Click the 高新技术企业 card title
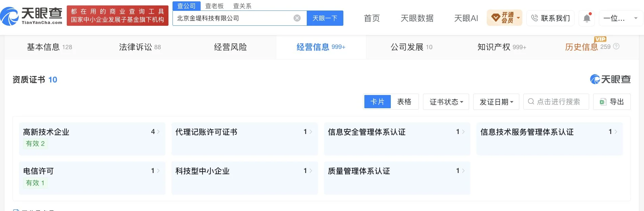 click(46, 132)
